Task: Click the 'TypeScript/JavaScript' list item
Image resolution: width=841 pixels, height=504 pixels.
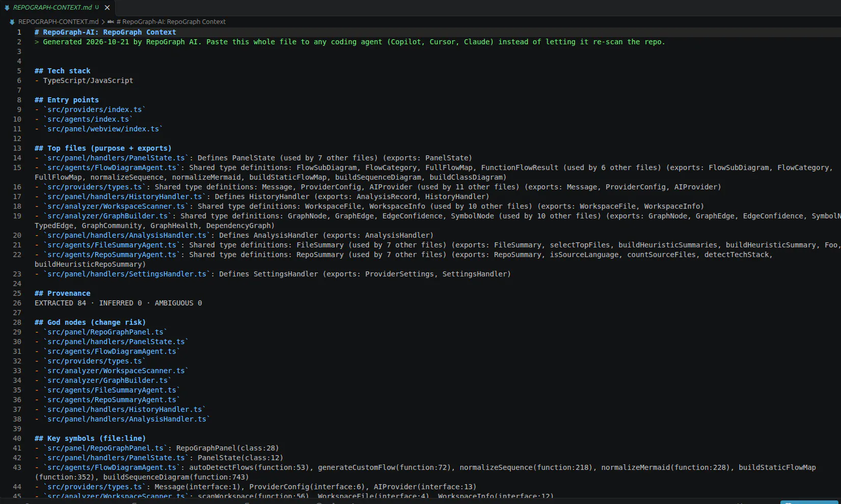Action: coord(88,80)
